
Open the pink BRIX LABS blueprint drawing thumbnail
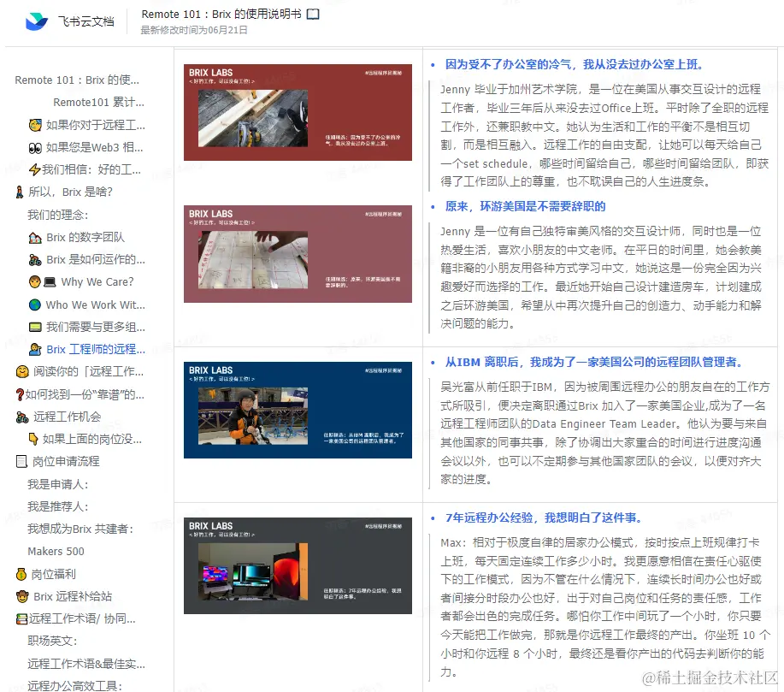click(298, 254)
